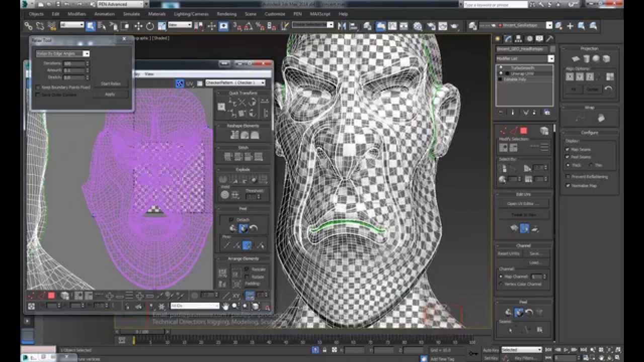Click the pan hand icon in UV editor
The height and width of the screenshot is (362, 644).
click(226, 306)
